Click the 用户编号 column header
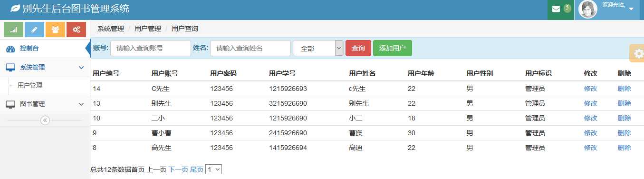Screen dimensions: 644x179 [x=106, y=73]
